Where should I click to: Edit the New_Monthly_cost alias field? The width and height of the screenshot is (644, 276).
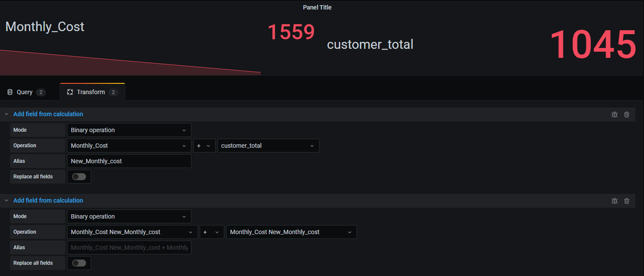[x=129, y=161]
